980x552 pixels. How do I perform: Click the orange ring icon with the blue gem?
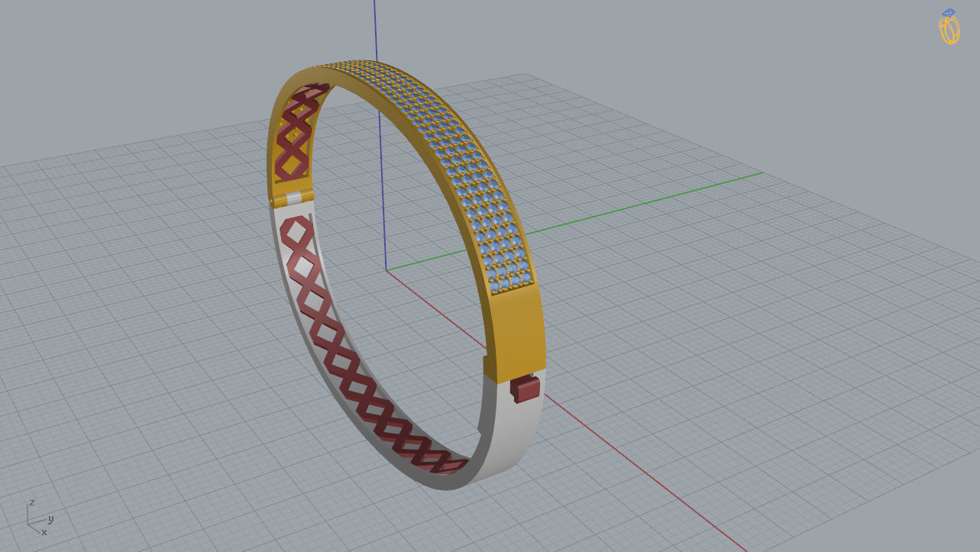[x=949, y=27]
